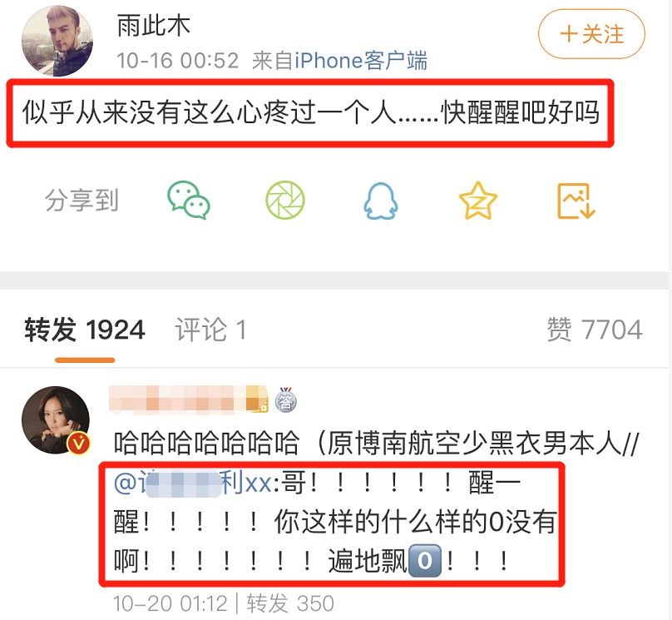The height and width of the screenshot is (620, 672).
Task: Open the reposter's avatar photo
Action: pyautogui.click(x=56, y=420)
